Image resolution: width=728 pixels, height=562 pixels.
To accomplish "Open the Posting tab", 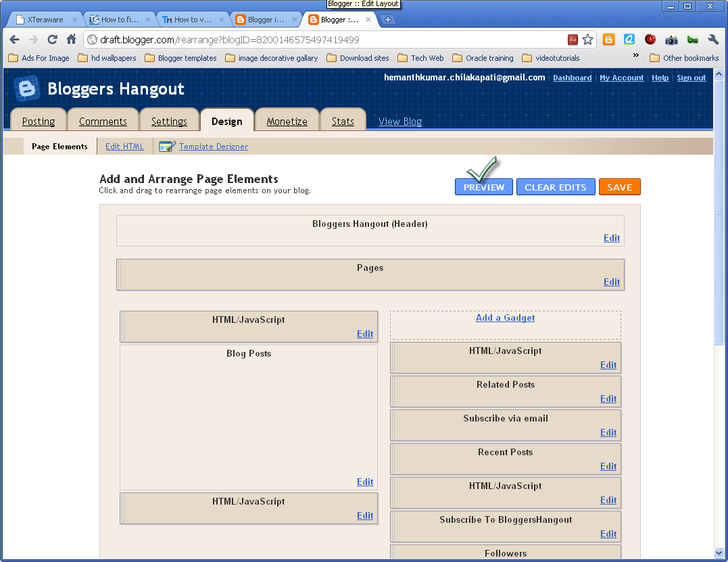I will [x=39, y=121].
